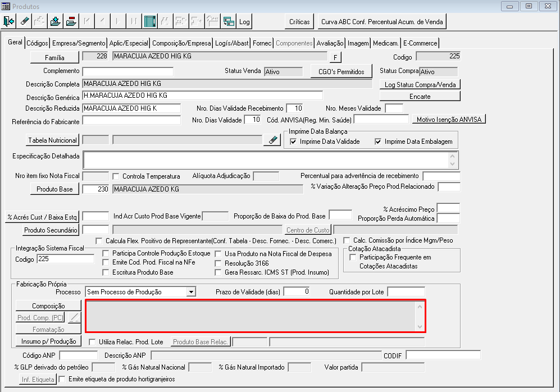
Task: Open CGO's Permitidos
Action: click(341, 72)
